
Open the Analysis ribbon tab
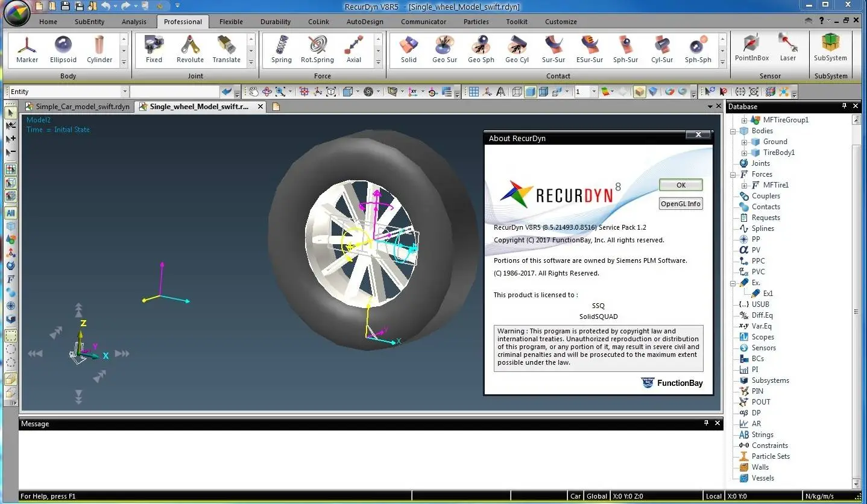(x=134, y=22)
